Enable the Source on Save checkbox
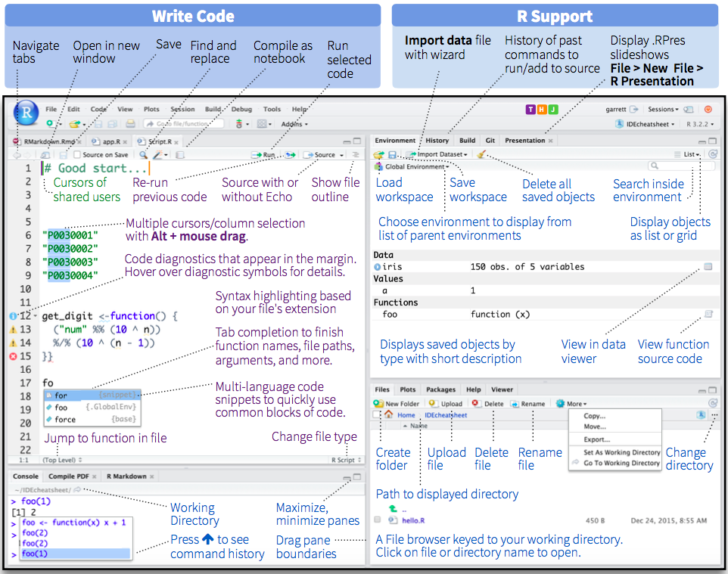The height and width of the screenshot is (574, 728). point(77,155)
